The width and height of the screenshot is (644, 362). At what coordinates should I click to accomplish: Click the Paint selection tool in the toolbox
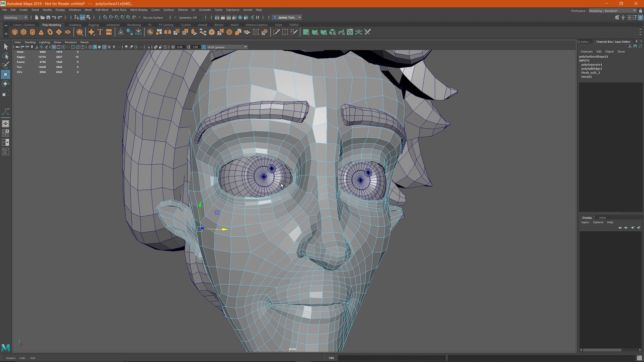click(6, 65)
